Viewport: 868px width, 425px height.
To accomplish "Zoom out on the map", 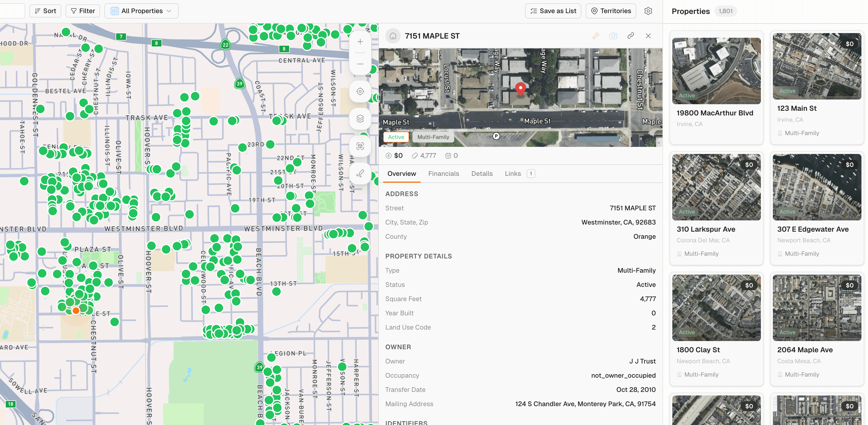I will (x=360, y=64).
